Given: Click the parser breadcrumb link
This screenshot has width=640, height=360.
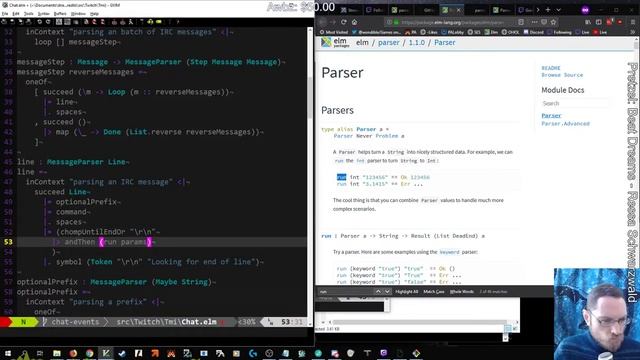Looking at the screenshot, I should click(x=389, y=42).
